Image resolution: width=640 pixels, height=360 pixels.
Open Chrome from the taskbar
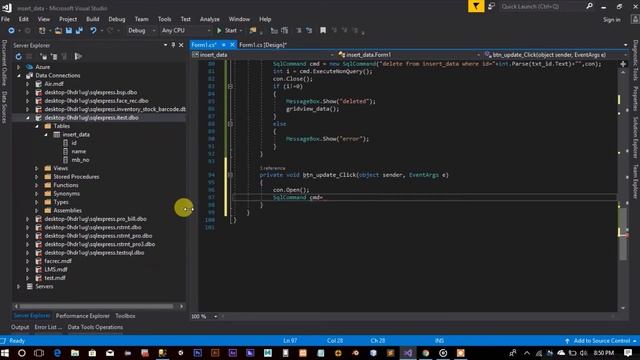tap(425, 353)
